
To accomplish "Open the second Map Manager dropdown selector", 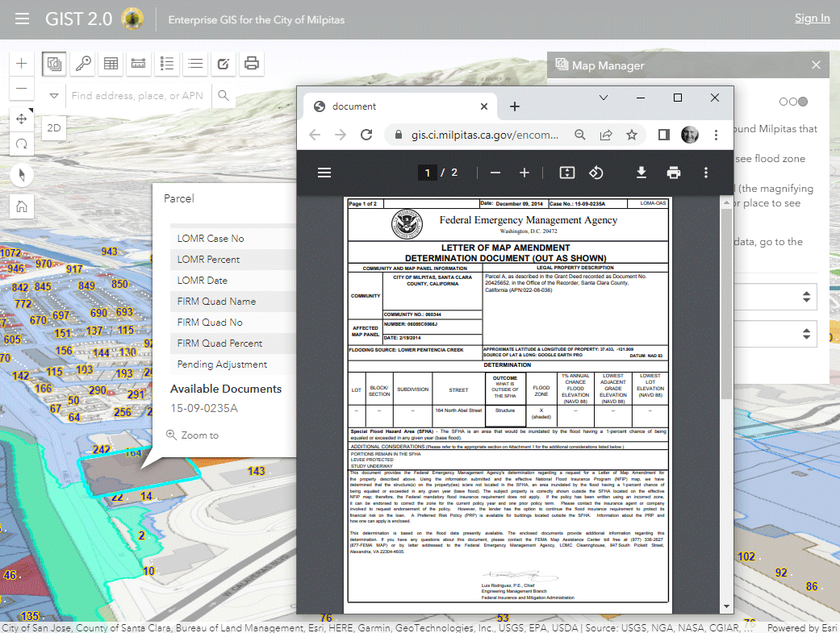I will click(x=775, y=334).
